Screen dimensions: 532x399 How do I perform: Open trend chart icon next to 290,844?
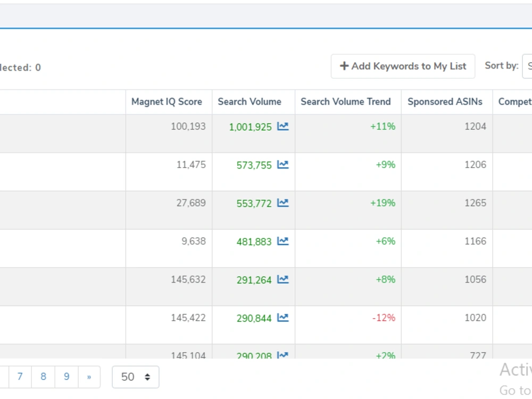click(282, 318)
